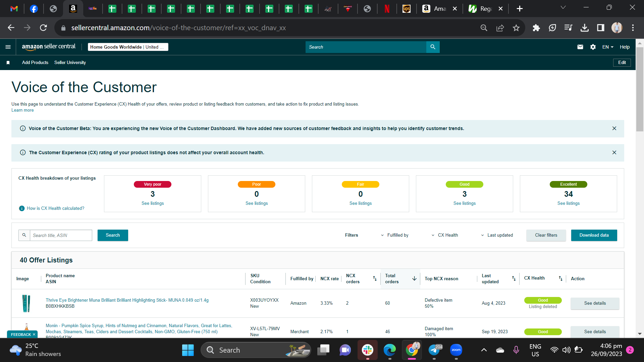Image resolution: width=644 pixels, height=362 pixels.
Task: Open the Home Goods Worldwide account switcher
Action: (x=128, y=47)
